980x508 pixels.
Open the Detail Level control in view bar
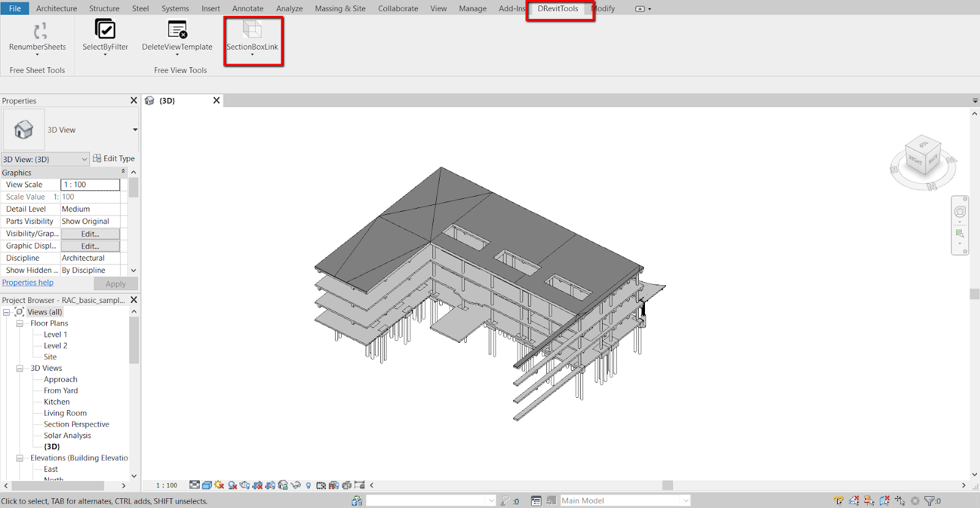[x=194, y=485]
